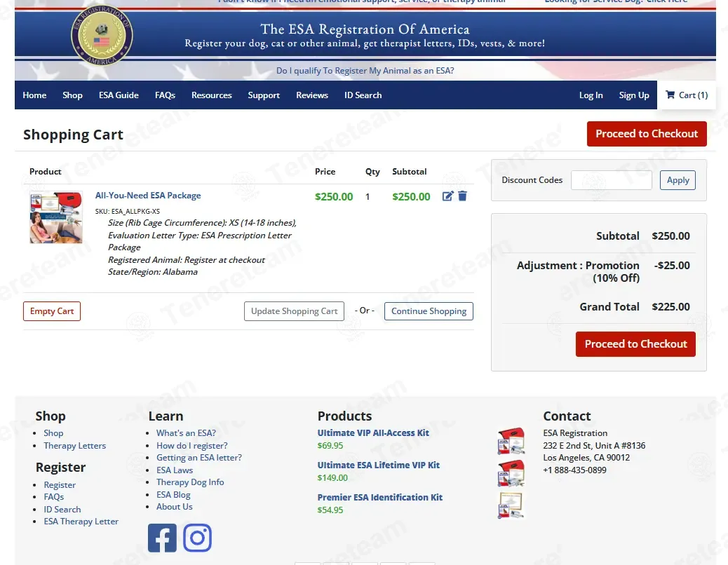Open All-You-Need ESA Package product thumbnail
This screenshot has height=565, width=728.
tap(56, 217)
